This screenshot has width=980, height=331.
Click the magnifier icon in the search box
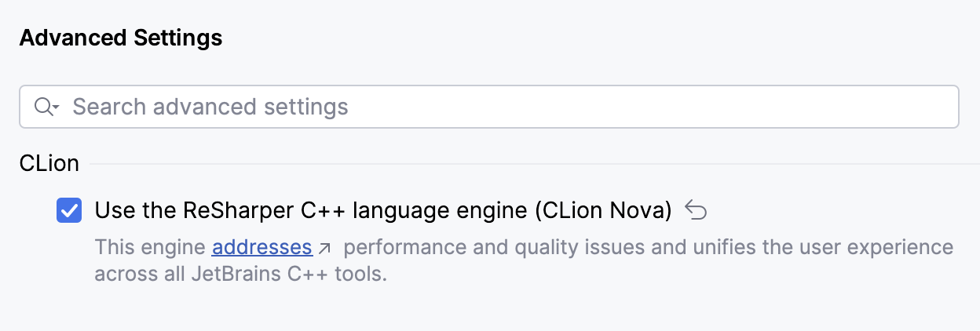coord(42,107)
